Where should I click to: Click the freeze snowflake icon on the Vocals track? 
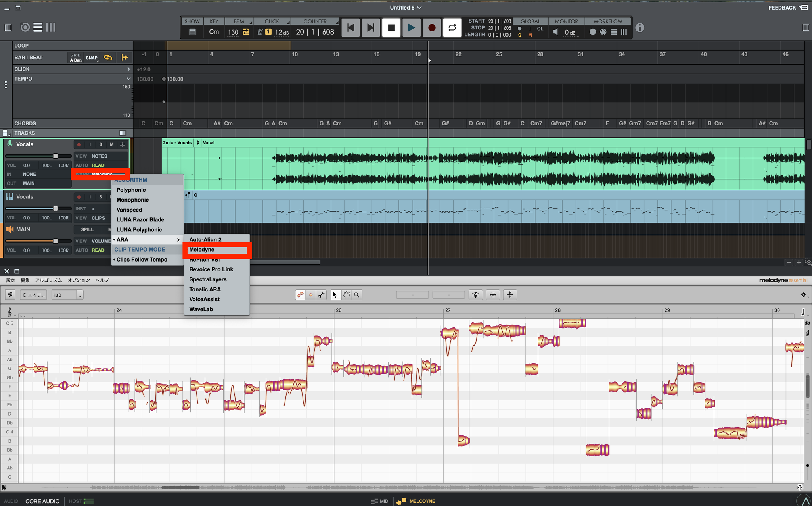(x=123, y=144)
